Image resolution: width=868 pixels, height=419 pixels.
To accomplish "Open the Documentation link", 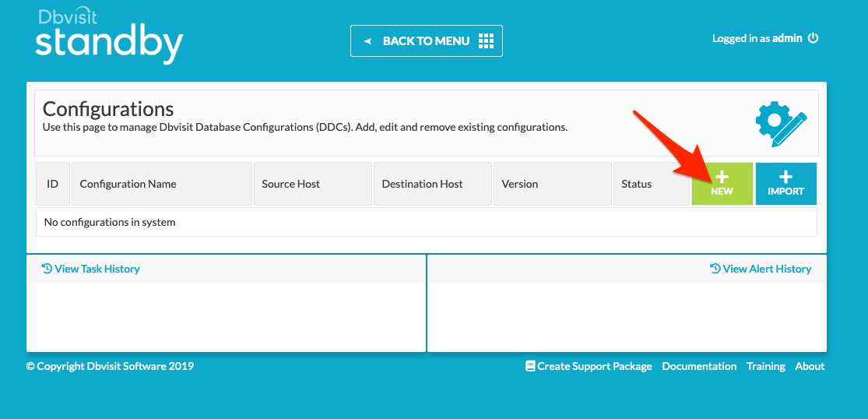I will pos(699,366).
